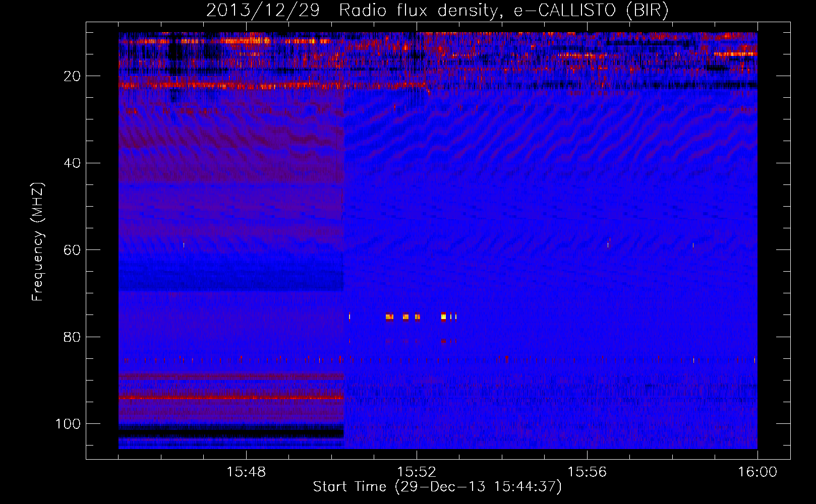Image resolution: width=816 pixels, height=504 pixels.
Task: Click the "15:48" time tick label
Action: tap(246, 472)
